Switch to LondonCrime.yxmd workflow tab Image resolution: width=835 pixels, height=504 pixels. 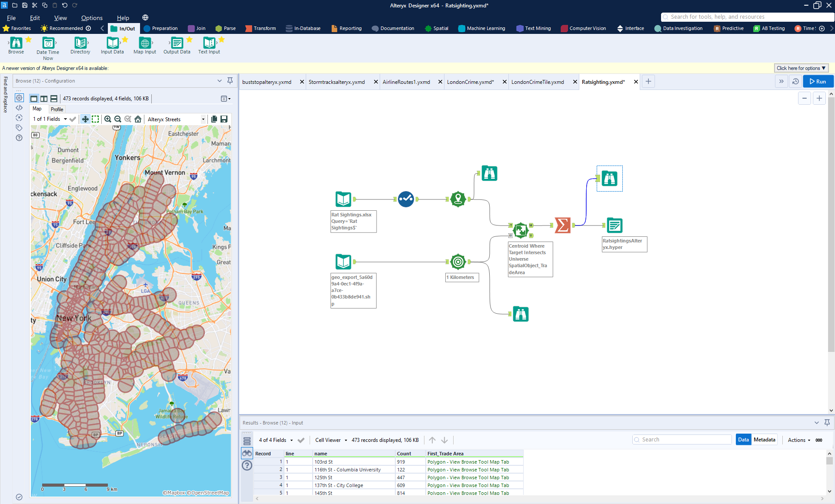point(471,82)
